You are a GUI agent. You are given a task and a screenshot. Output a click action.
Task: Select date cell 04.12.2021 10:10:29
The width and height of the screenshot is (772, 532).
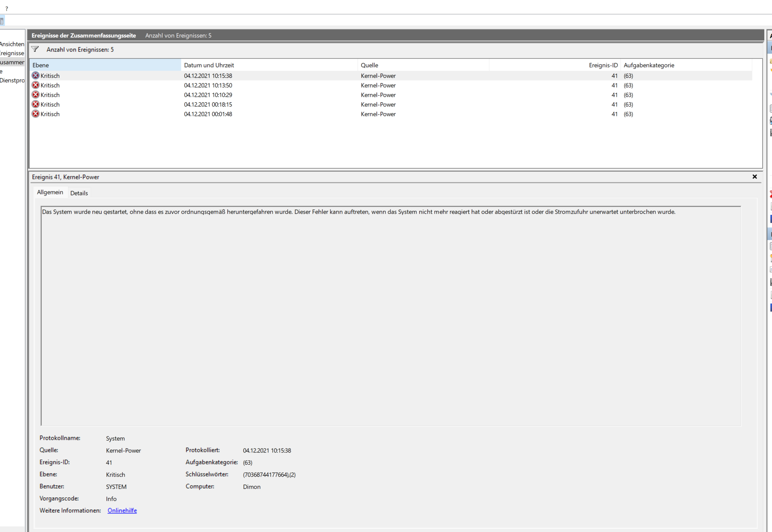(208, 95)
